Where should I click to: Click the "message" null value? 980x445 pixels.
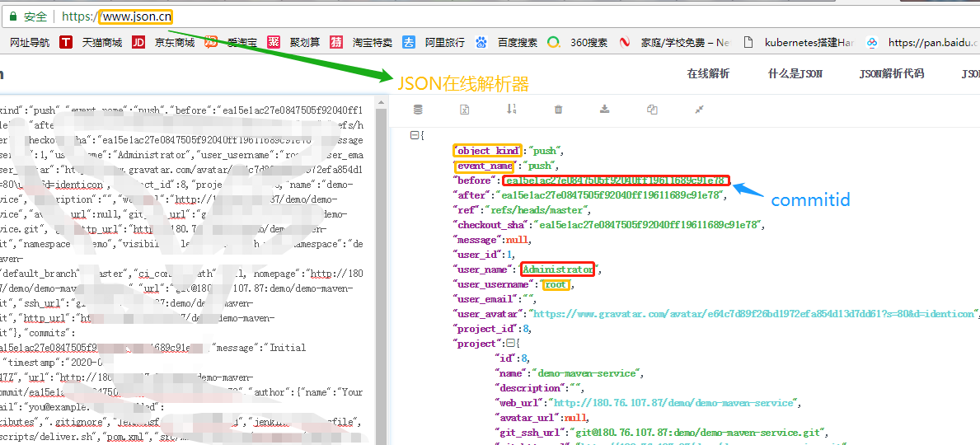click(518, 239)
